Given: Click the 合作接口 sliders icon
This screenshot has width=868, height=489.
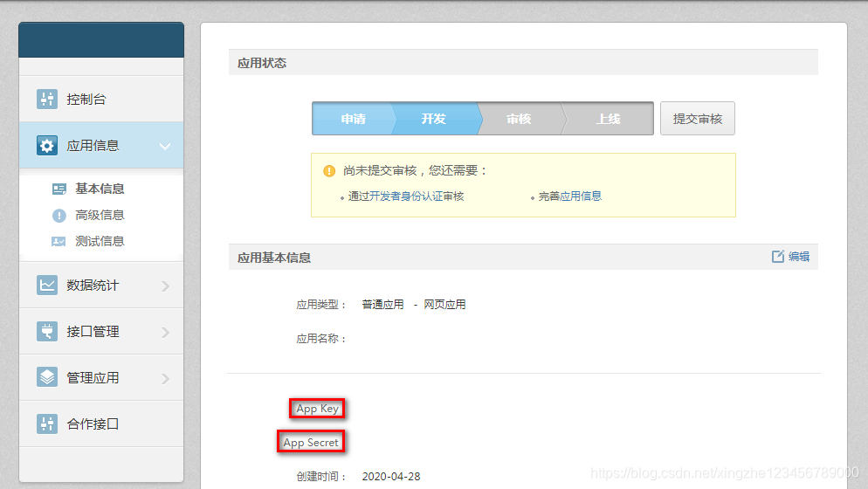Looking at the screenshot, I should (x=47, y=424).
